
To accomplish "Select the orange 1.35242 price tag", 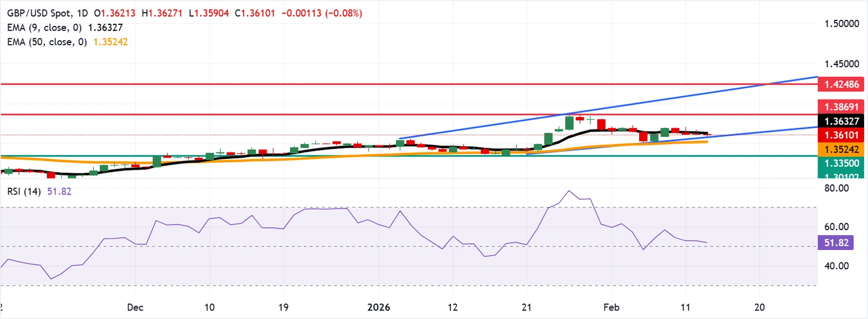I will [x=835, y=149].
